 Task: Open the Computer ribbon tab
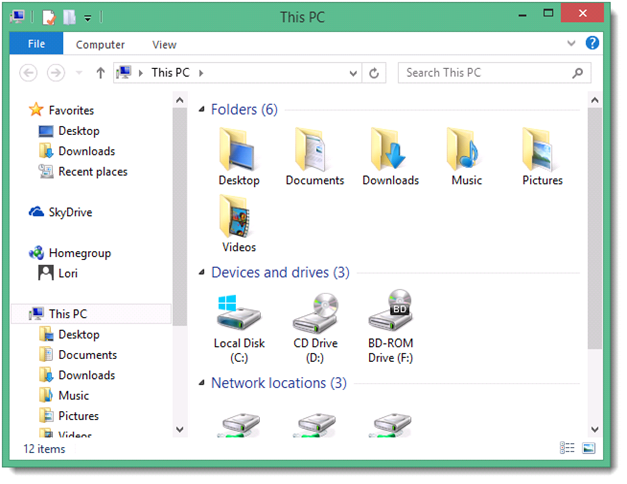click(x=100, y=44)
